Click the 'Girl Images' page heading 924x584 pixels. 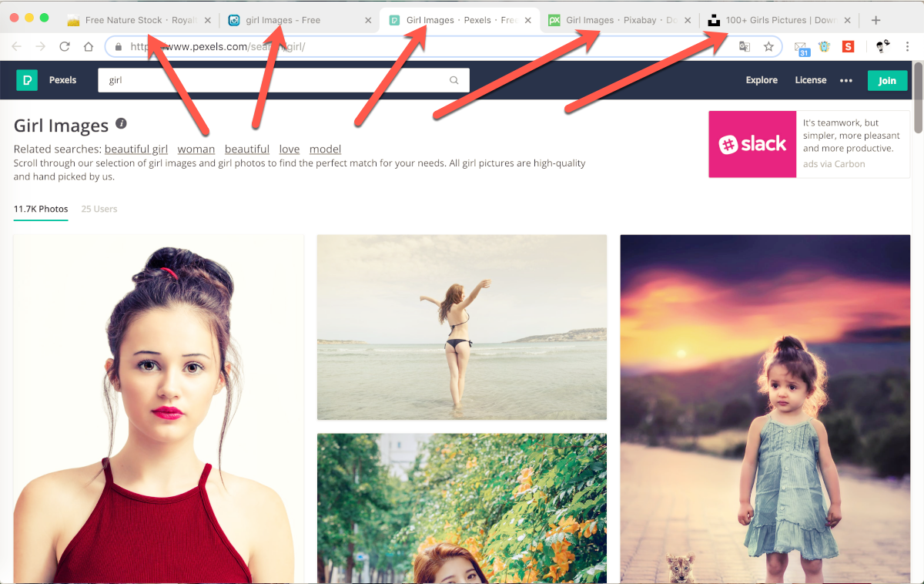pyautogui.click(x=62, y=126)
